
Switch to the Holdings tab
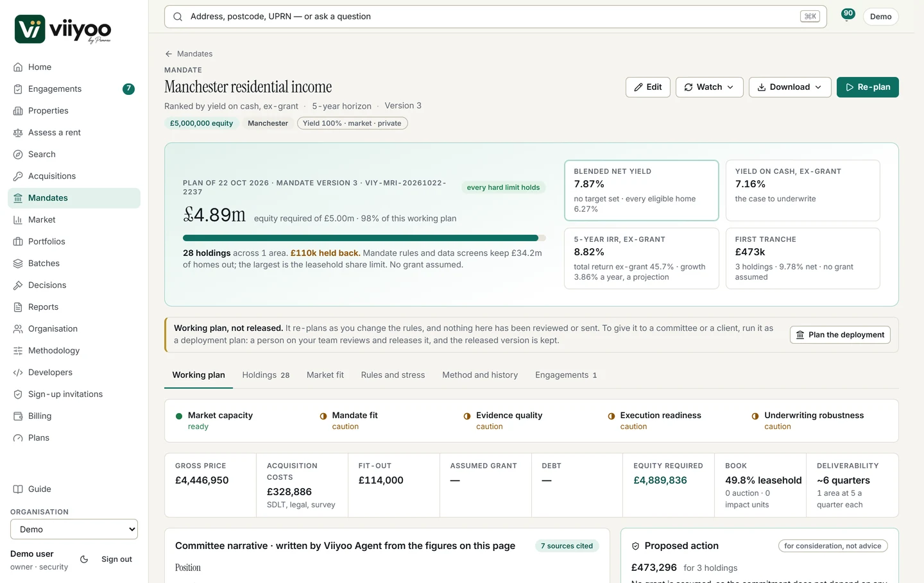pyautogui.click(x=266, y=375)
